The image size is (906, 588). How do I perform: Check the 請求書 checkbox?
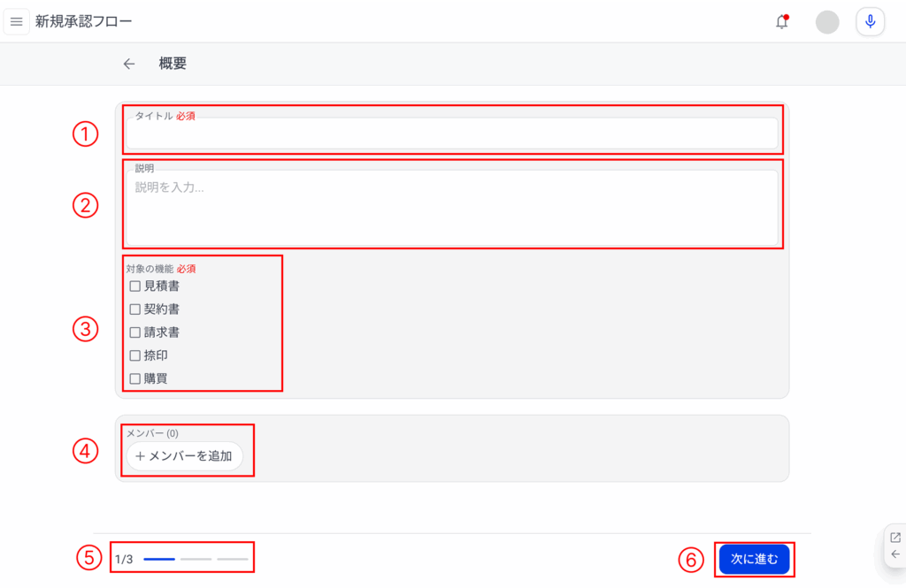(x=134, y=332)
